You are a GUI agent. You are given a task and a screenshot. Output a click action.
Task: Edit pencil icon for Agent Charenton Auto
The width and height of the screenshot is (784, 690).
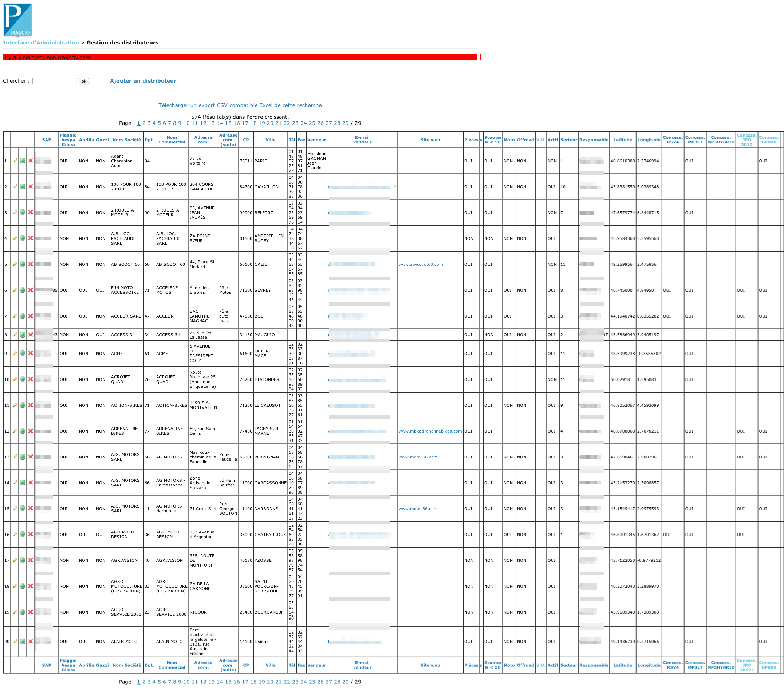pyautogui.click(x=15, y=161)
